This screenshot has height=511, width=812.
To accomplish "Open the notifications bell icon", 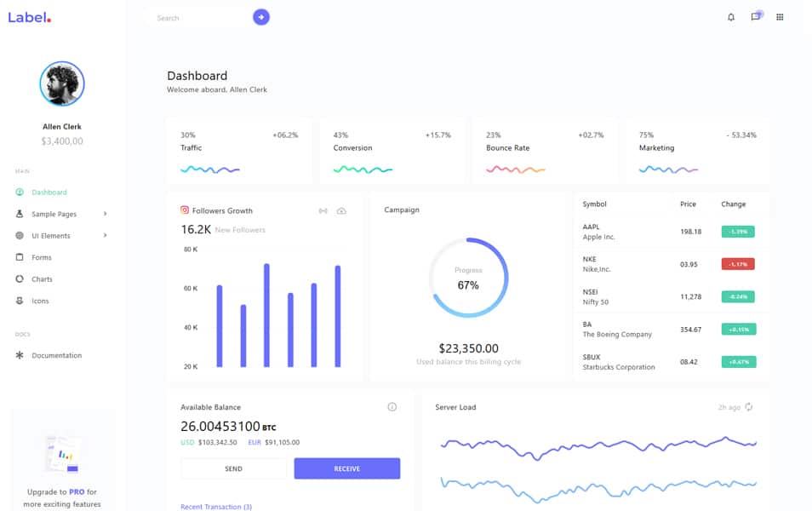I will click(729, 16).
